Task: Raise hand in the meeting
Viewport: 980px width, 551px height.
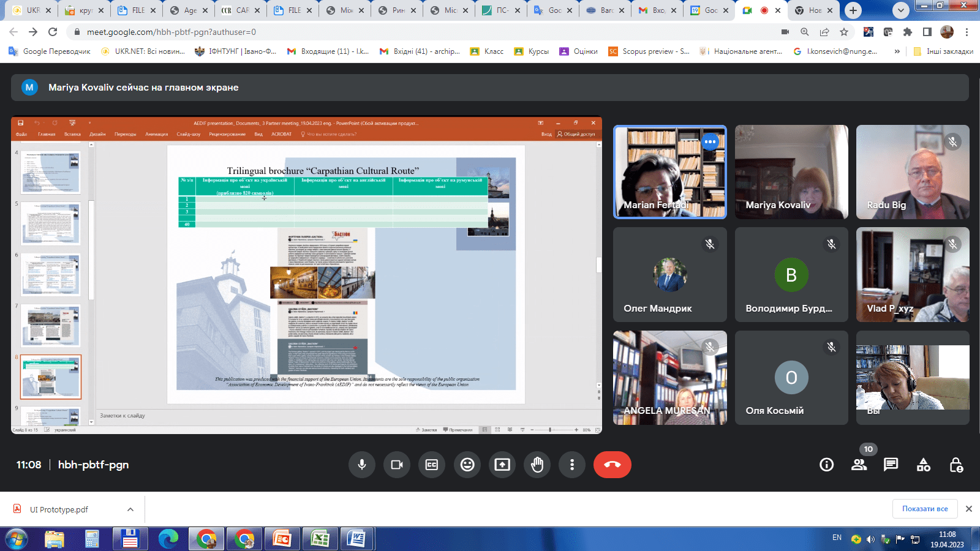Action: [x=537, y=465]
